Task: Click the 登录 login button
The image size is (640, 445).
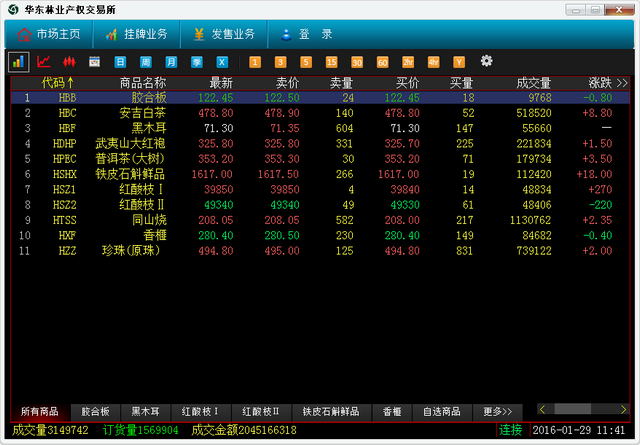Action: (307, 34)
